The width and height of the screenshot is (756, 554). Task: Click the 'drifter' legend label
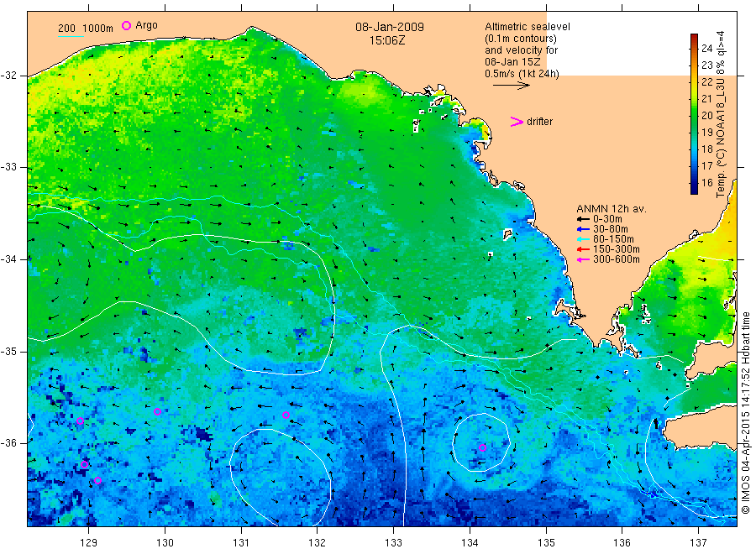click(539, 122)
